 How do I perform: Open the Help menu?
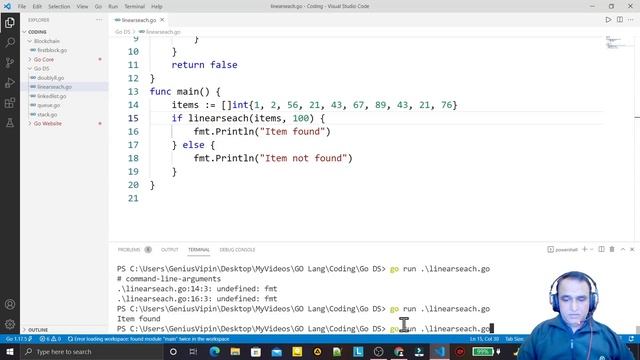[157, 7]
